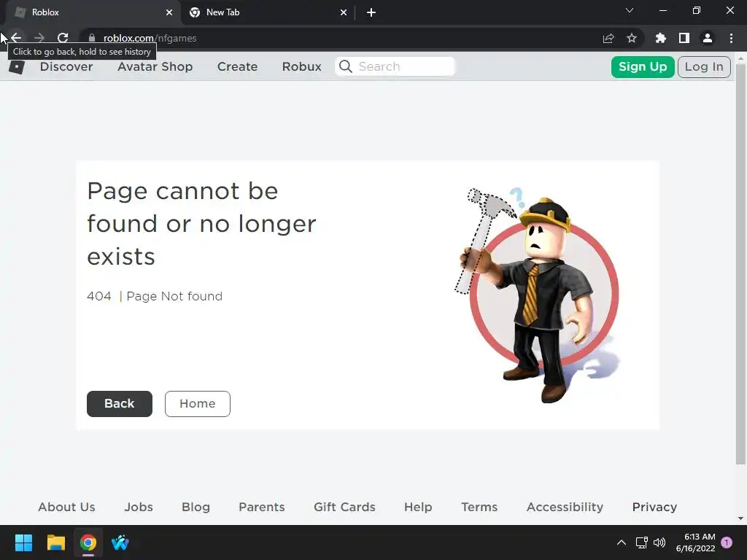The height and width of the screenshot is (560, 747).
Task: Open the Accessibility footer link
Action: coord(565,507)
